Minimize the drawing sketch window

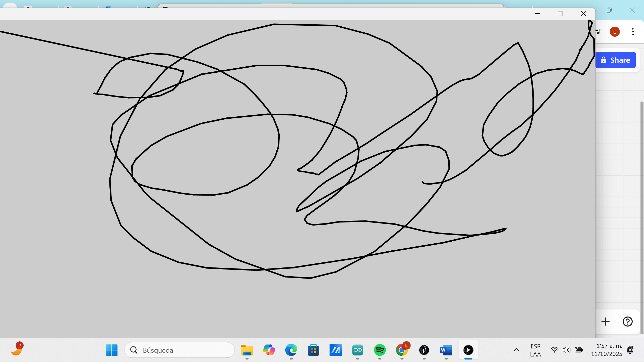[537, 14]
